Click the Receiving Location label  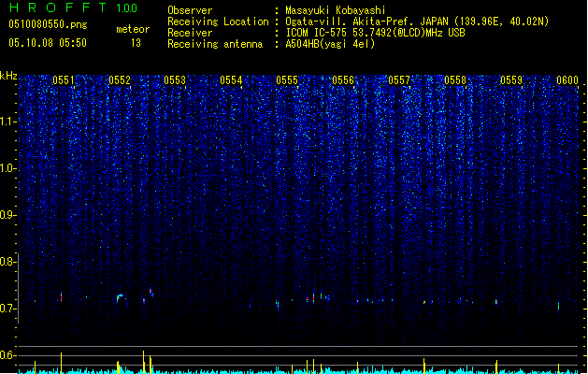(x=218, y=22)
